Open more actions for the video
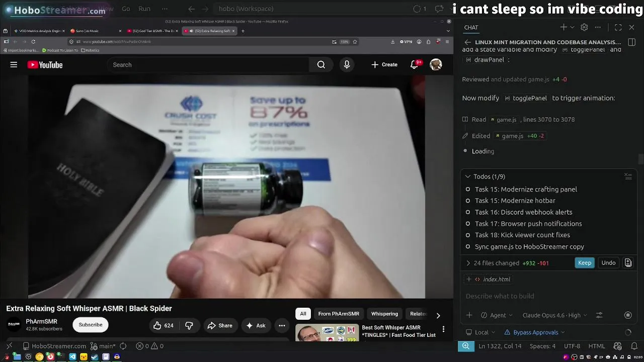This screenshot has height=362, width=644. [282, 325]
